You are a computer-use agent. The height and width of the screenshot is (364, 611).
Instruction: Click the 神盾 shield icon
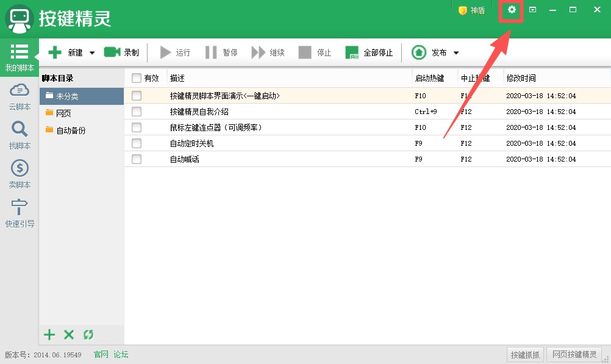(463, 10)
